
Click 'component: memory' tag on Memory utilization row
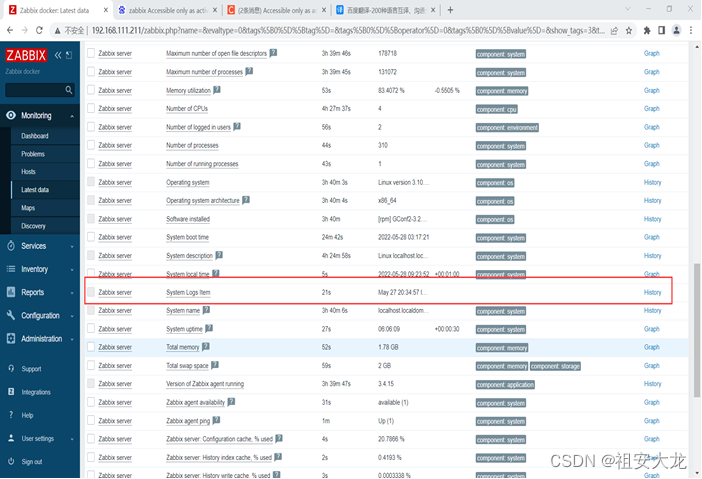point(502,91)
